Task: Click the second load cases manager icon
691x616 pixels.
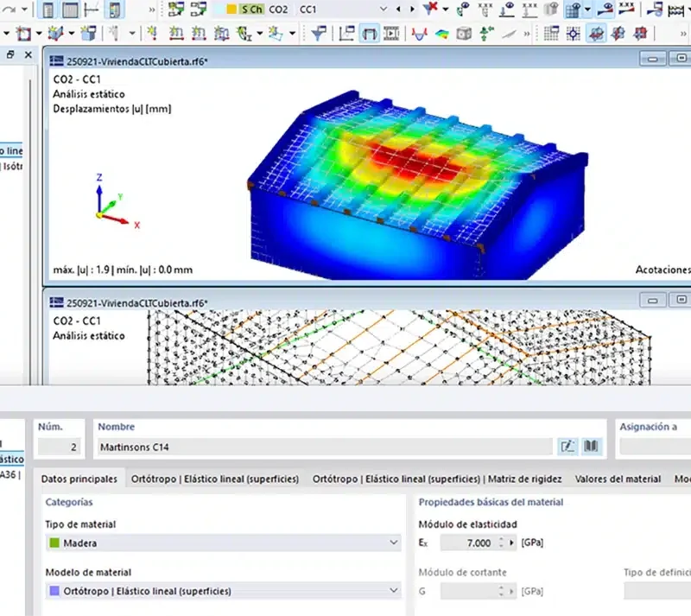Action: tap(199, 10)
